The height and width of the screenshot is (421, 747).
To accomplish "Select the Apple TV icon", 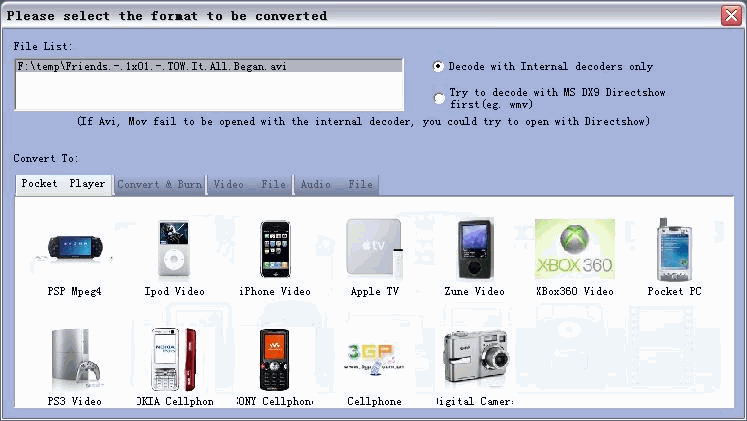I will (374, 250).
